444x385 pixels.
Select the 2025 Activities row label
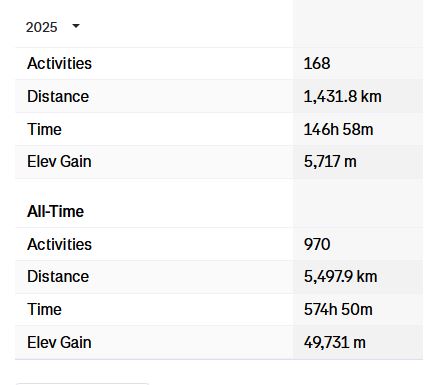tap(59, 63)
